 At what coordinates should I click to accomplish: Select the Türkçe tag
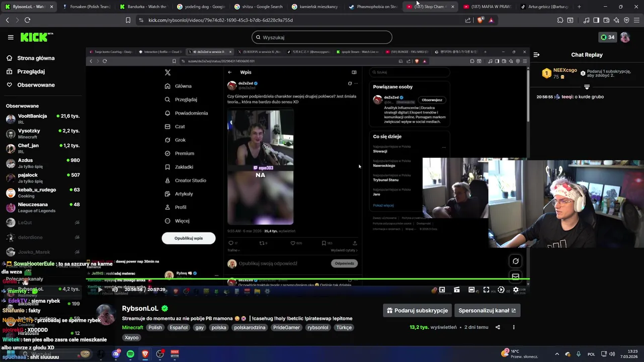344,327
